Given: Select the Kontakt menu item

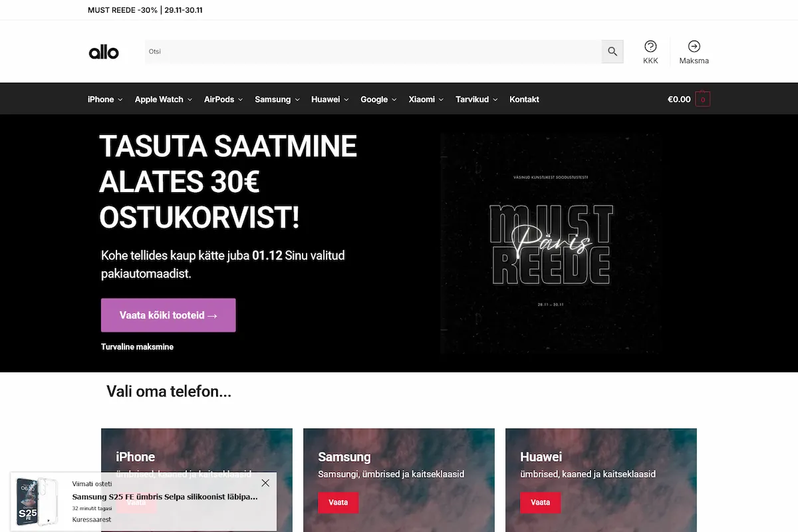Looking at the screenshot, I should click(x=524, y=99).
